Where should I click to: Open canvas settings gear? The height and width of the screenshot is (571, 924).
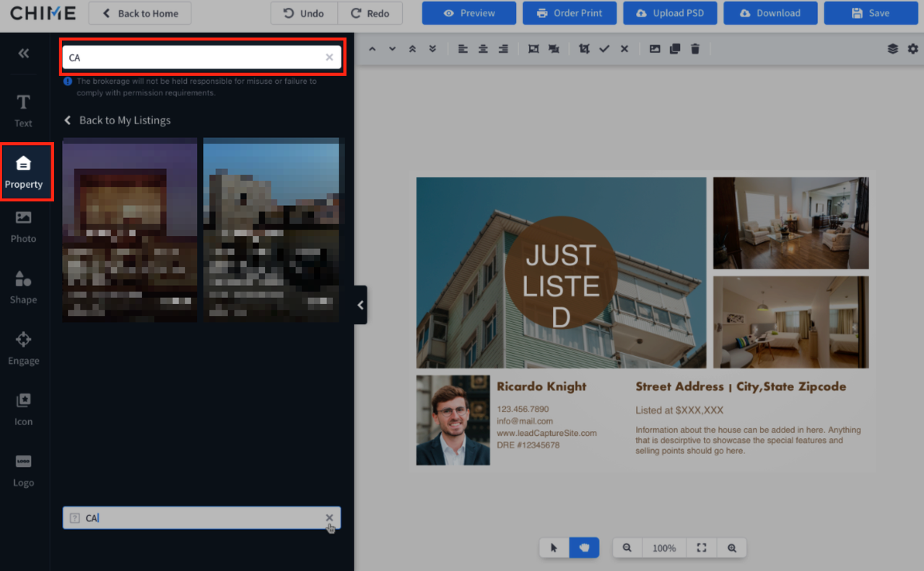(913, 49)
